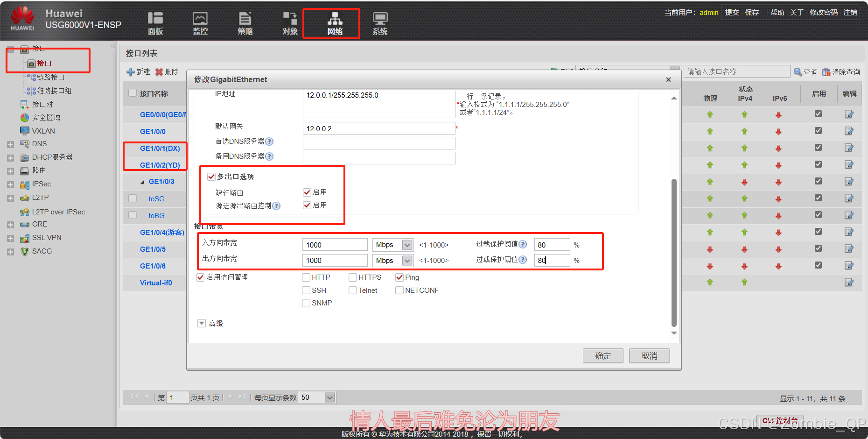Click edit icon for GE0/0/0 row
This screenshot has height=439, width=868.
tap(849, 114)
